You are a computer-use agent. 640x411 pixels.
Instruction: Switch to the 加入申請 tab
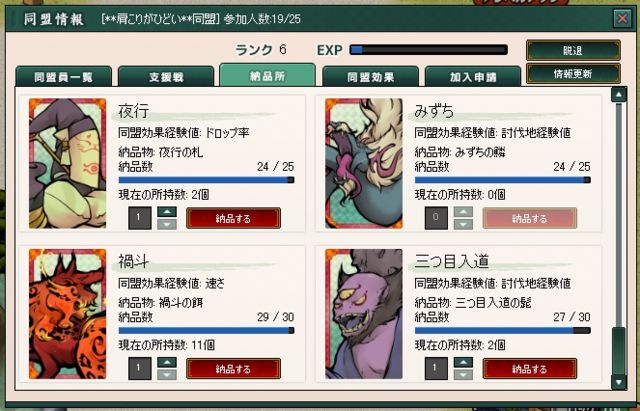[x=473, y=77]
